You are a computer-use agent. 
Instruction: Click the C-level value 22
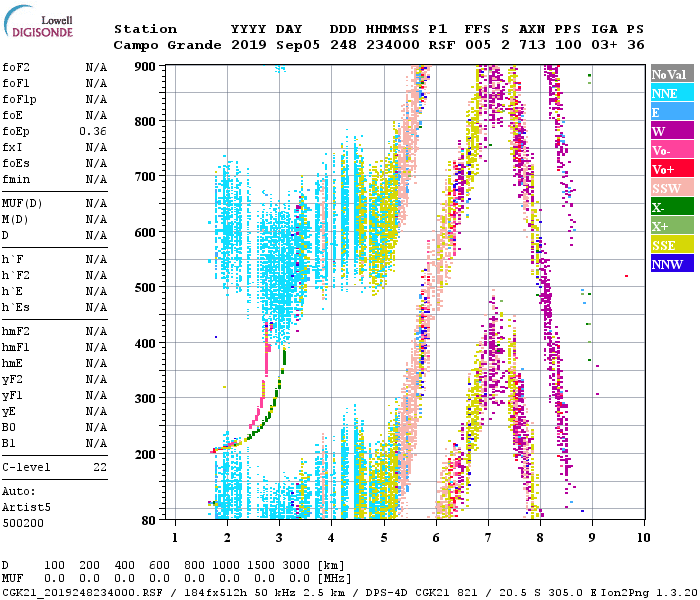pyautogui.click(x=100, y=467)
